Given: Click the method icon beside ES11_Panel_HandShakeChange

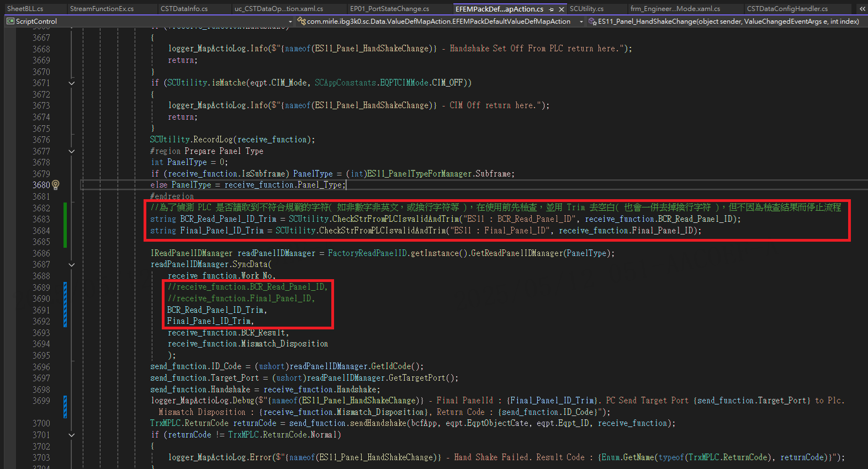Looking at the screenshot, I should (x=592, y=22).
